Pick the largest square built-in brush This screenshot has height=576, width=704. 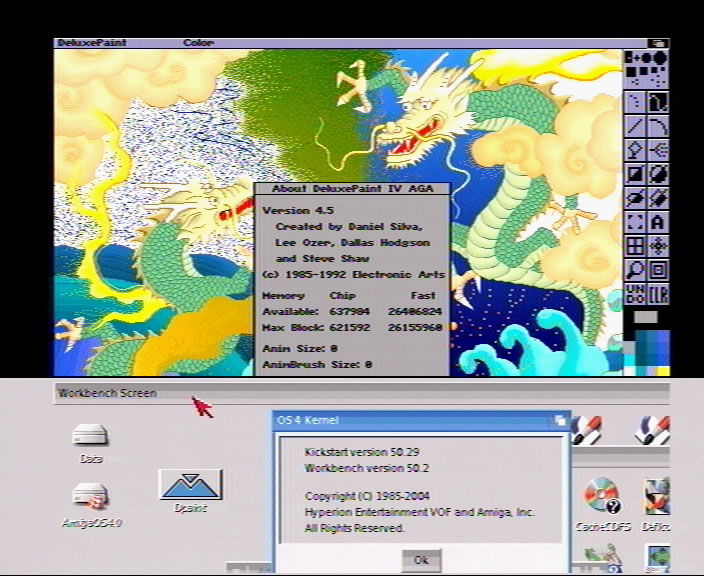pos(631,71)
